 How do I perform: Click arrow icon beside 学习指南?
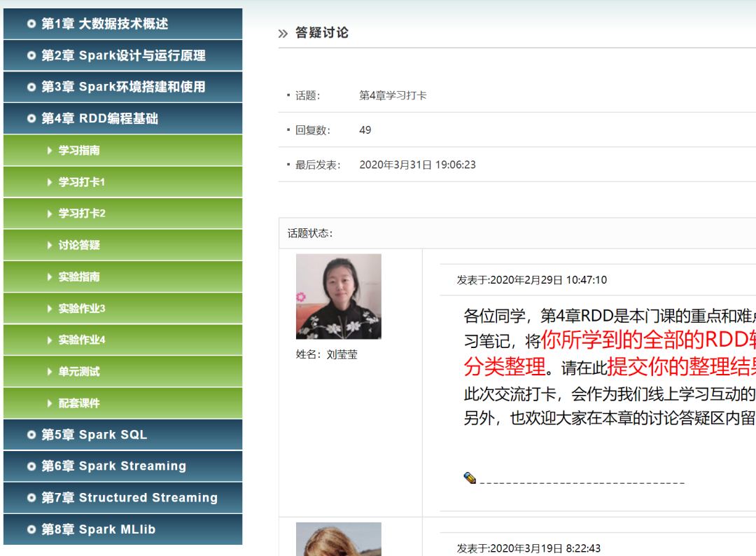pos(50,151)
